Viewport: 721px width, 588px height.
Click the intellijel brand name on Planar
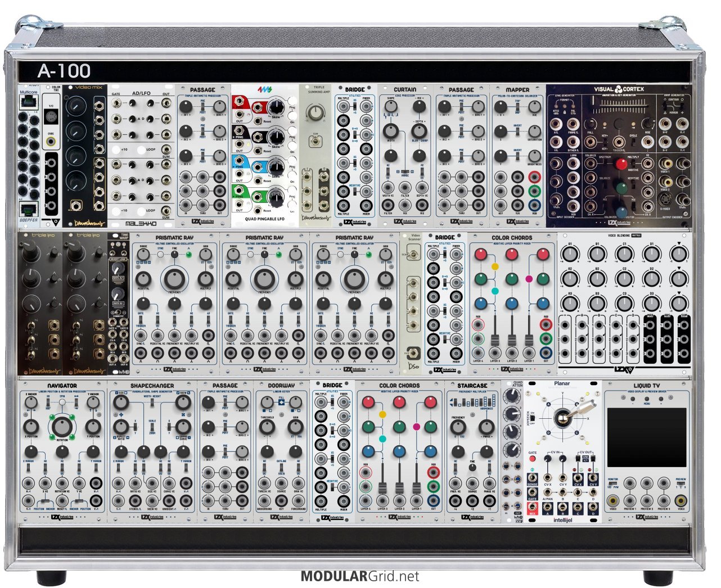pos(562,520)
